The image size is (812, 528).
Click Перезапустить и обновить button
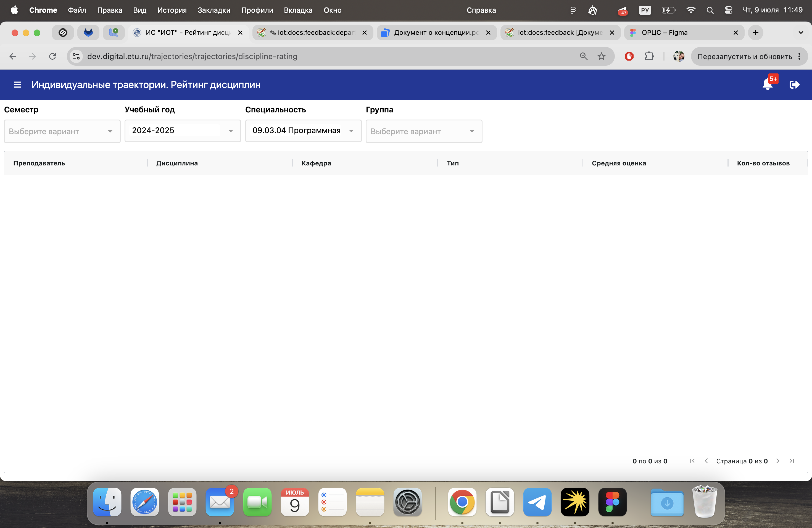click(744, 56)
